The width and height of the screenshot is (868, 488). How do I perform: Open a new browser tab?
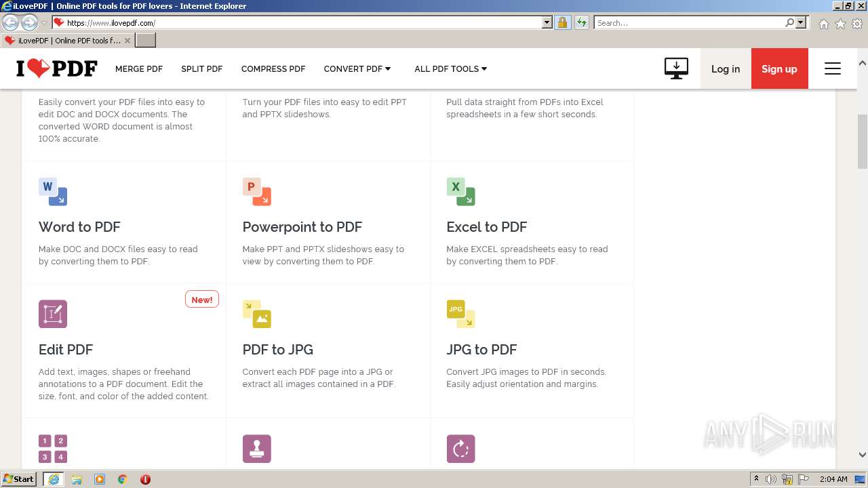click(146, 40)
